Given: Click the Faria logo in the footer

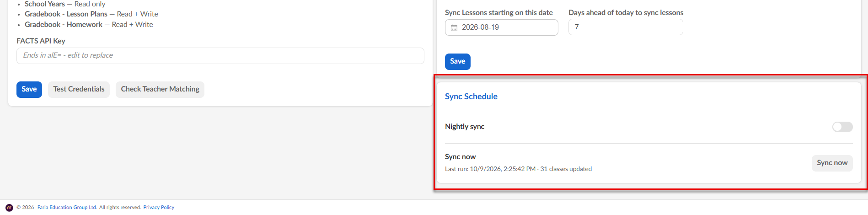Looking at the screenshot, I should tap(9, 208).
